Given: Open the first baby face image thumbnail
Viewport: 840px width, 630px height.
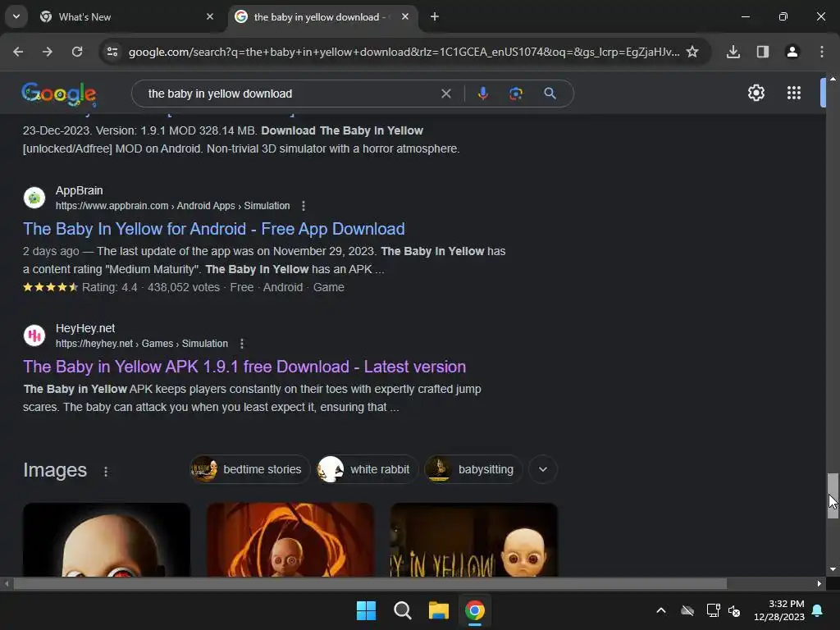Looking at the screenshot, I should (x=106, y=540).
